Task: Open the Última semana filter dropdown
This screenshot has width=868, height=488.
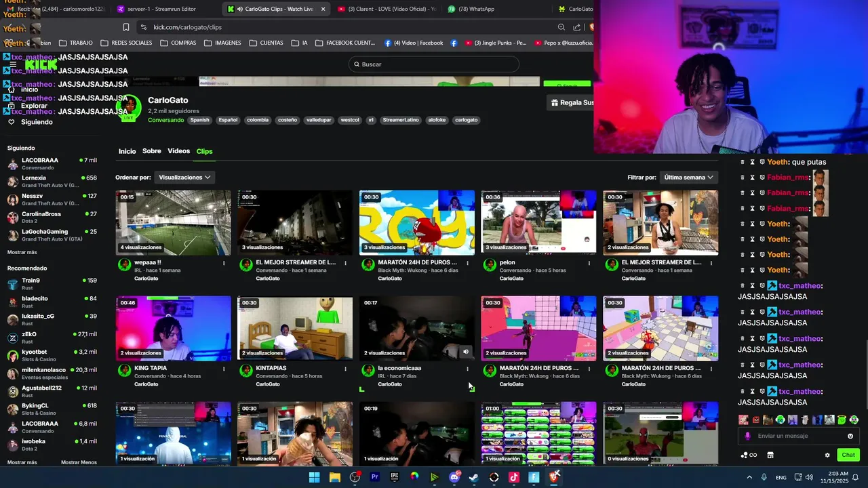Action: coord(688,177)
